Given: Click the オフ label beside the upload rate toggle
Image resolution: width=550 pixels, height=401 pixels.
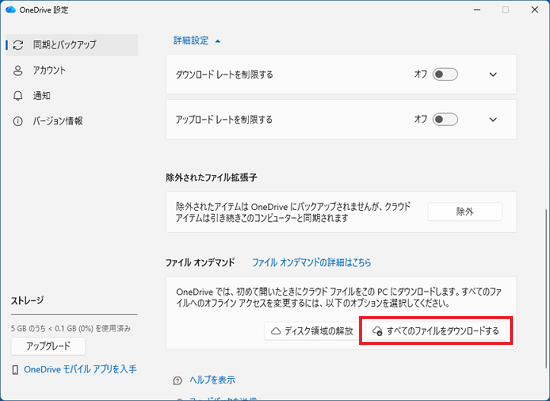Looking at the screenshot, I should coord(420,119).
